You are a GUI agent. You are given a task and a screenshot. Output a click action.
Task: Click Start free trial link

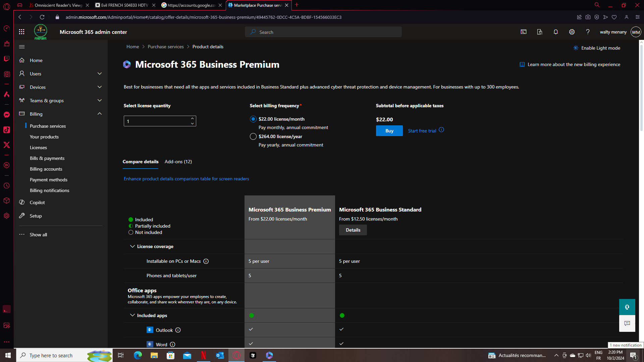pos(422,131)
